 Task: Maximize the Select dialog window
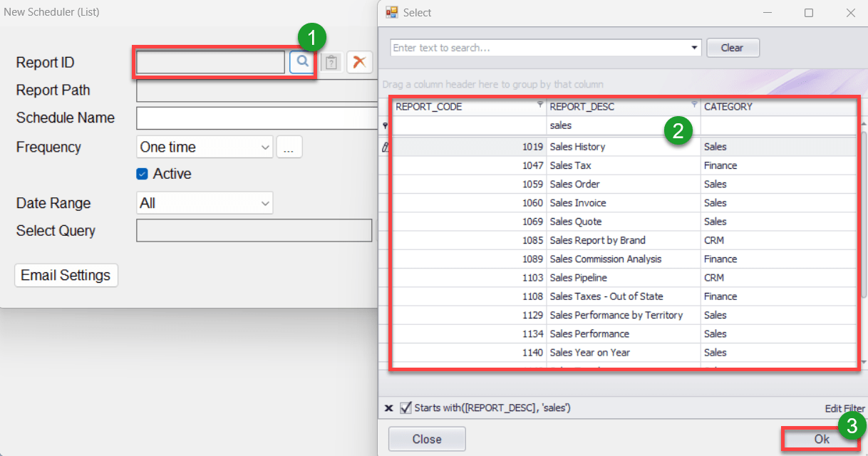(809, 13)
